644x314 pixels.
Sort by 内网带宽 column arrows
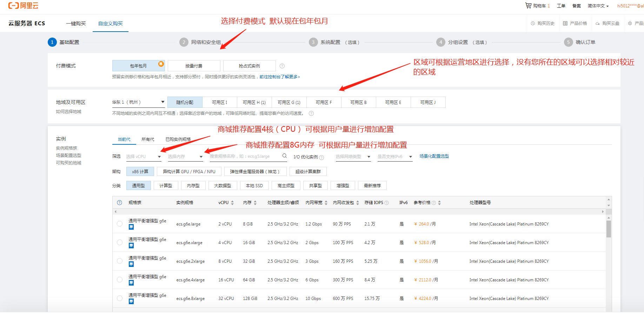pos(326,203)
